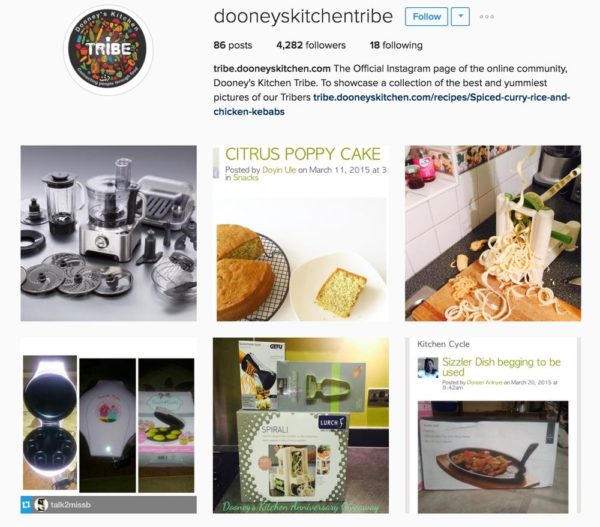Click the poster avatar in Sizzler Dish post

tap(428, 367)
